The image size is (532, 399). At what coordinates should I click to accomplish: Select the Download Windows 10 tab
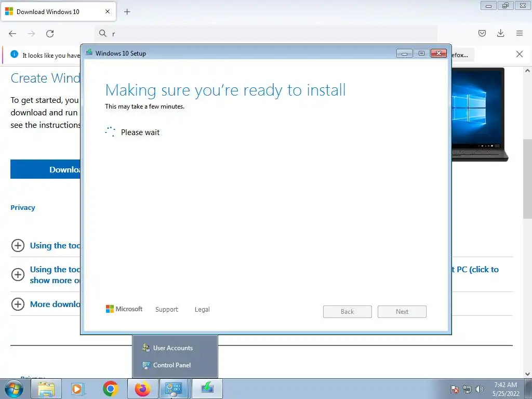click(58, 11)
